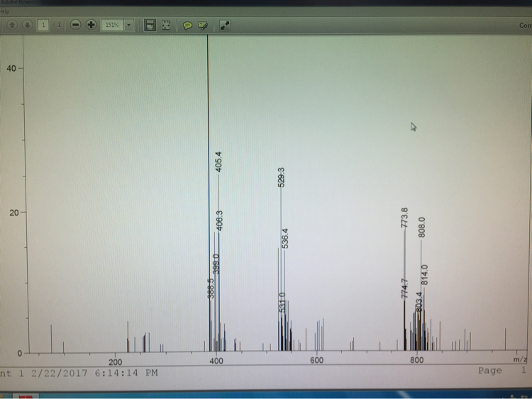Screen dimensions: 532x399
Task: Click the y-axis 20 tick label
Action: (x=14, y=213)
